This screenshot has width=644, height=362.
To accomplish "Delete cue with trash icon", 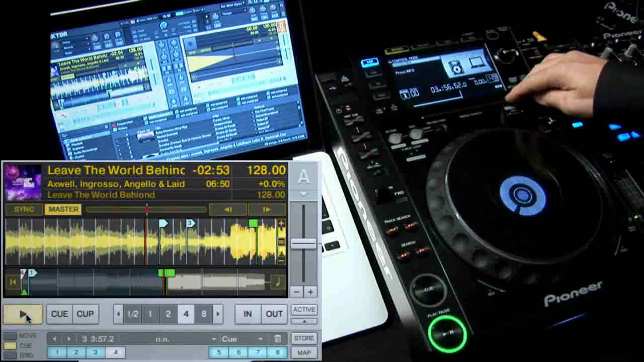I will (277, 339).
